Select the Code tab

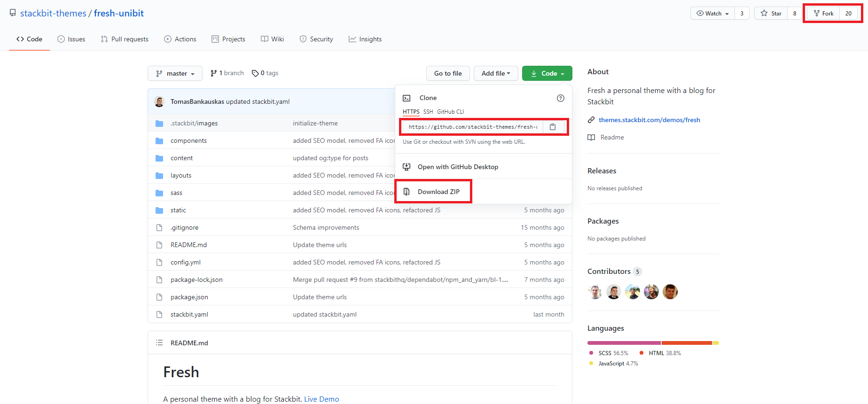click(29, 39)
